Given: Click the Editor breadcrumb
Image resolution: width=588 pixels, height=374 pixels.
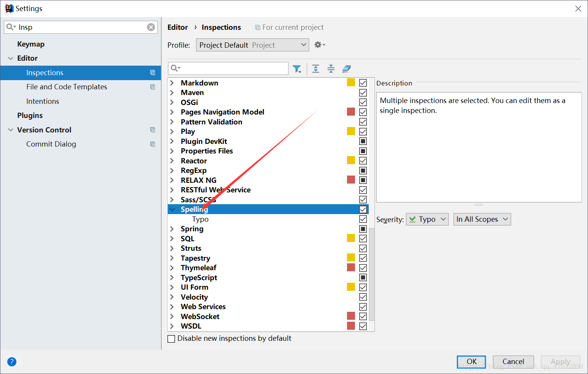Looking at the screenshot, I should coord(178,27).
